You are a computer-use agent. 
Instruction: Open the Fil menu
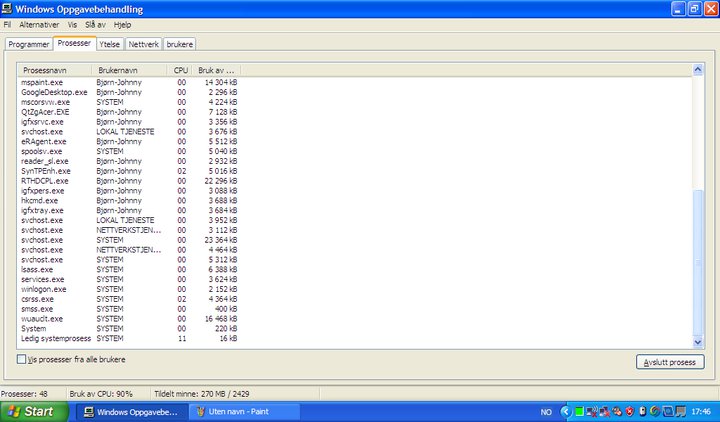click(7, 25)
